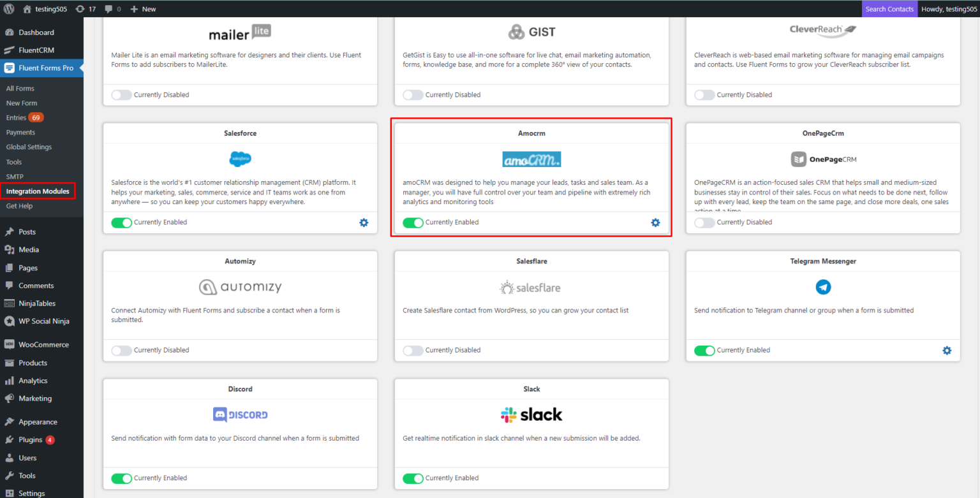
Task: Turn off the Slack integration toggle
Action: 413,478
